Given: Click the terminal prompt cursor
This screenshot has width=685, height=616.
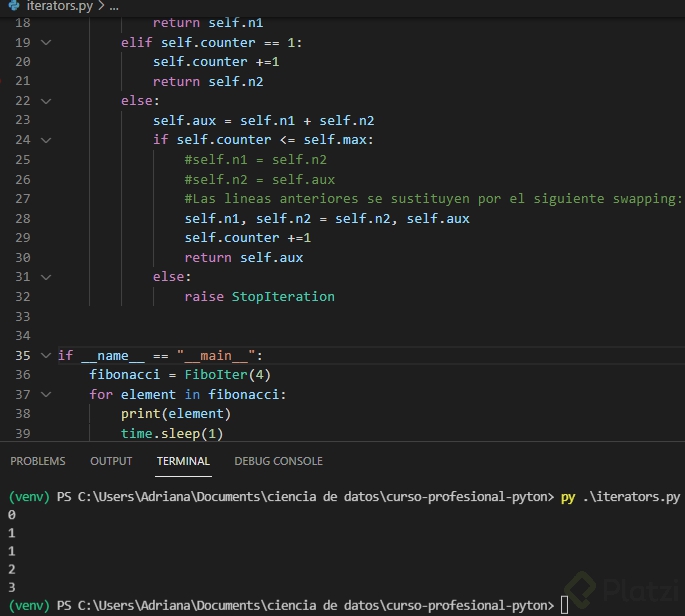Looking at the screenshot, I should pos(564,606).
